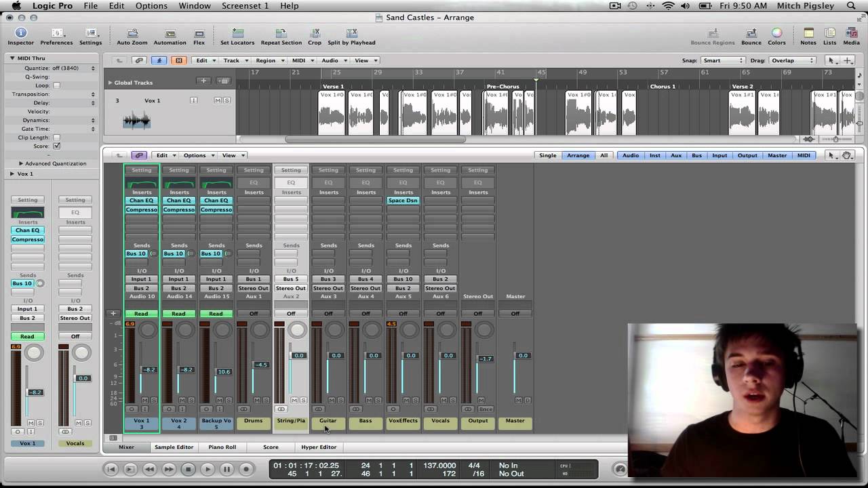This screenshot has width=868, height=488.
Task: Click the tempo value 137.0000 in transport
Action: [x=439, y=466]
